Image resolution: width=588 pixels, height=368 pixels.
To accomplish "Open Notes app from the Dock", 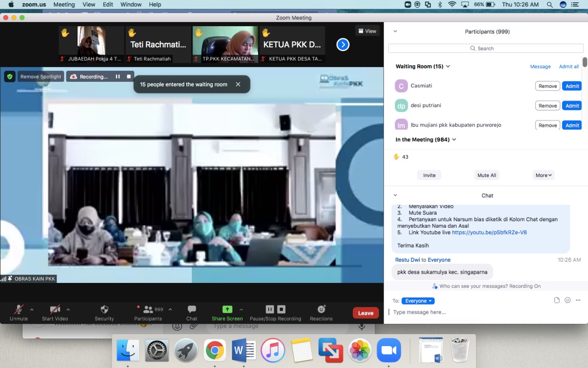I will 302,351.
